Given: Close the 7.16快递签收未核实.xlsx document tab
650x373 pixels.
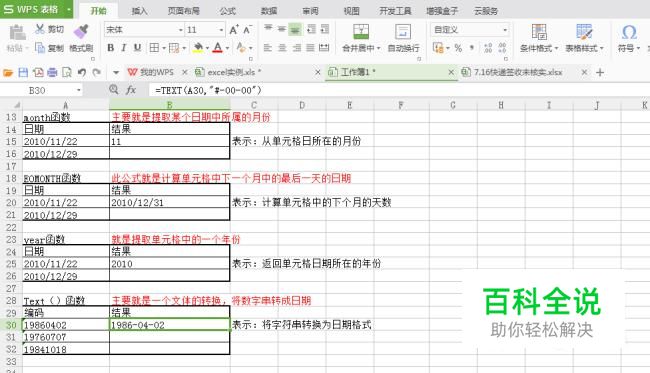Looking at the screenshot, I should coord(584,73).
